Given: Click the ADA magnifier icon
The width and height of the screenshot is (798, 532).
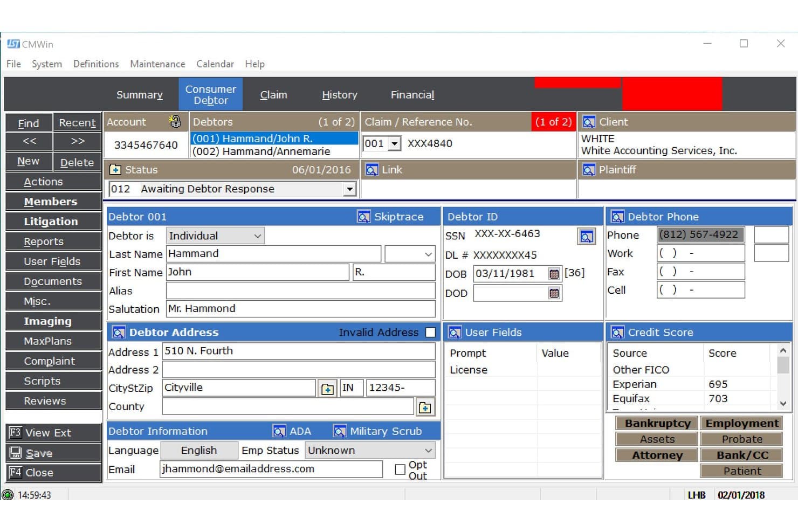Looking at the screenshot, I should tap(279, 431).
